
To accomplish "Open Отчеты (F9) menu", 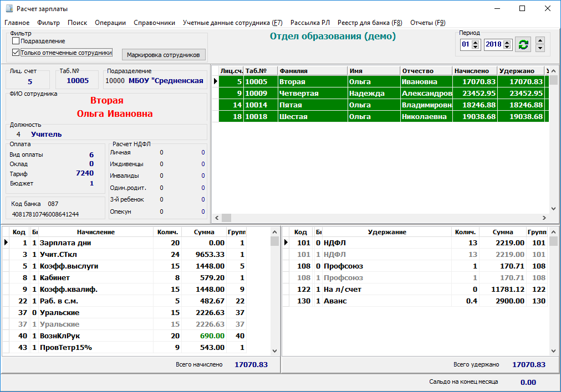I will (427, 23).
